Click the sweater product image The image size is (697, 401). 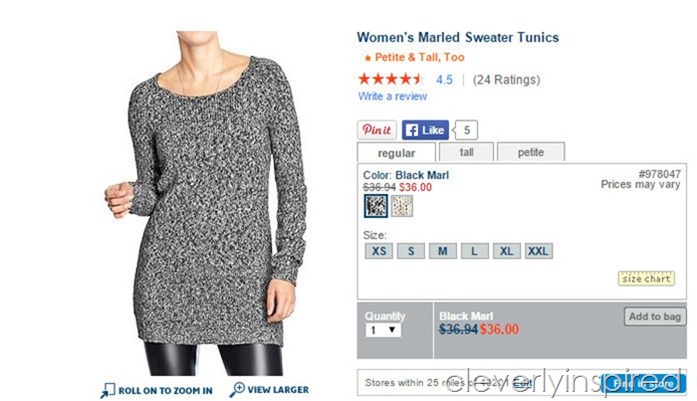(x=206, y=203)
